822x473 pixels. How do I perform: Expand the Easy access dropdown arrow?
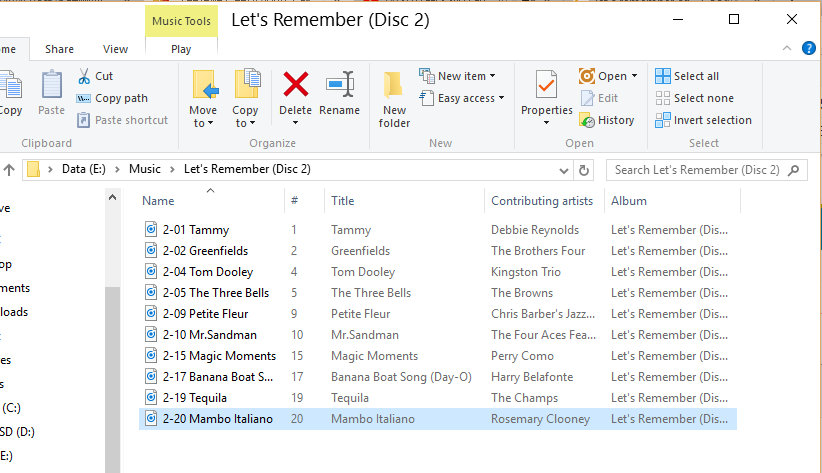point(502,98)
